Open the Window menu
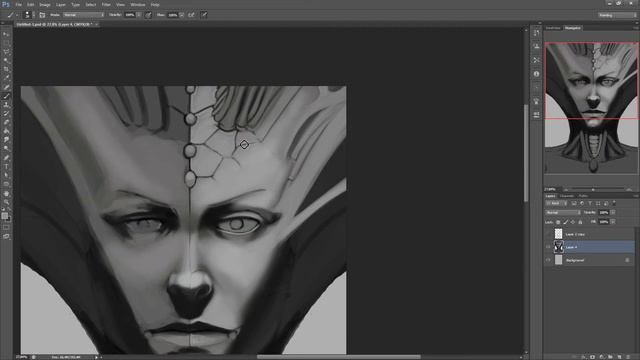 click(138, 4)
